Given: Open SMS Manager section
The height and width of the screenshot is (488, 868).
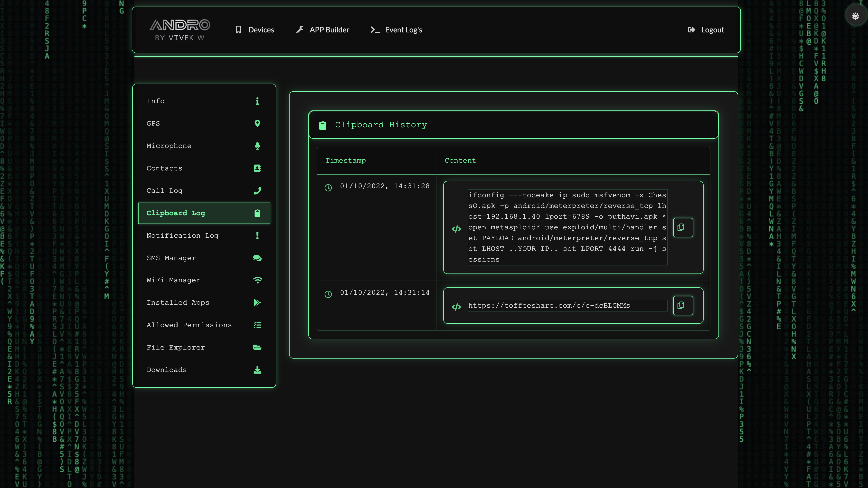Looking at the screenshot, I should pos(171,258).
